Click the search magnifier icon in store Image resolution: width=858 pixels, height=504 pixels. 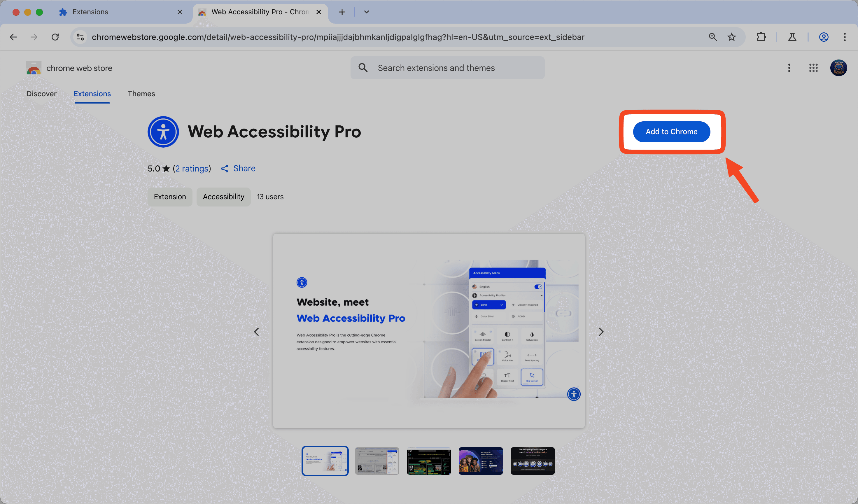363,68
